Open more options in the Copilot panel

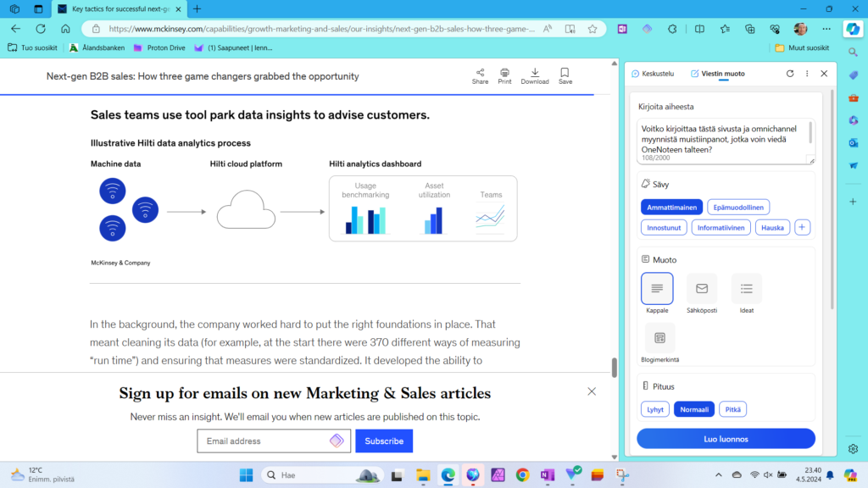click(x=807, y=74)
